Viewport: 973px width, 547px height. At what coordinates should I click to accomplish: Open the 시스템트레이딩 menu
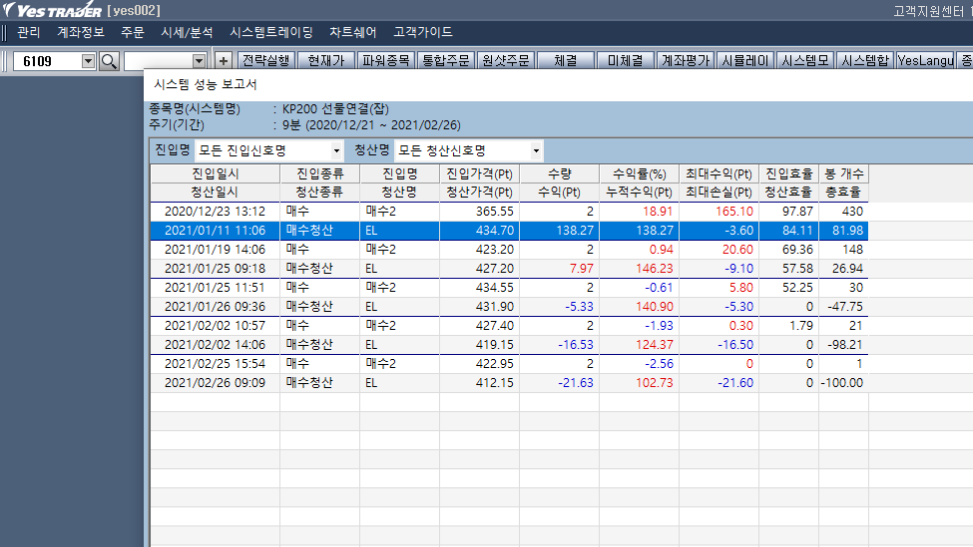click(271, 32)
